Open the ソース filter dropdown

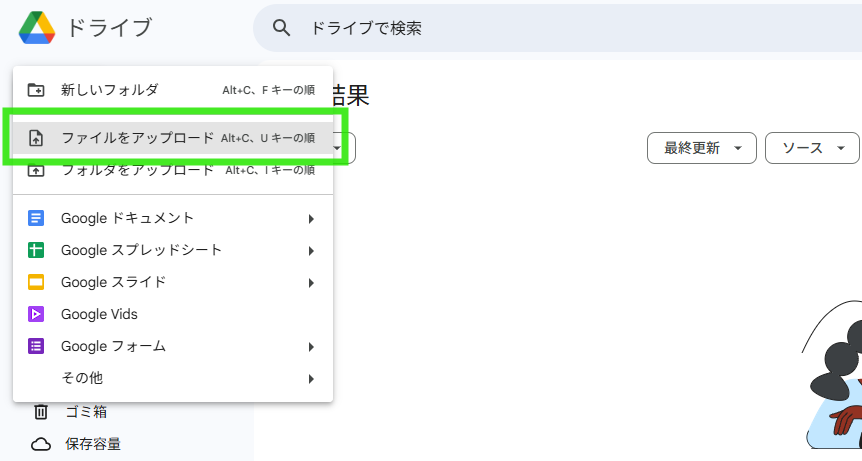[812, 148]
